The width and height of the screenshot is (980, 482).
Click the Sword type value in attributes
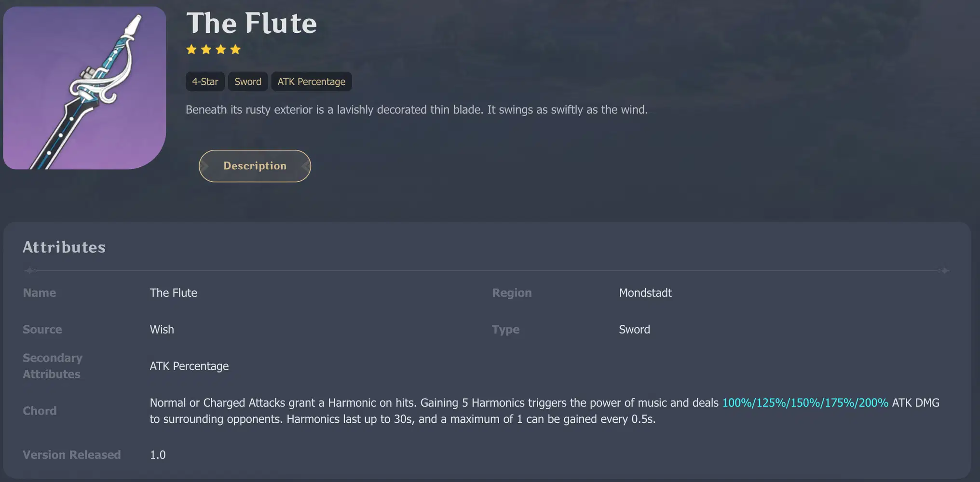coord(634,329)
